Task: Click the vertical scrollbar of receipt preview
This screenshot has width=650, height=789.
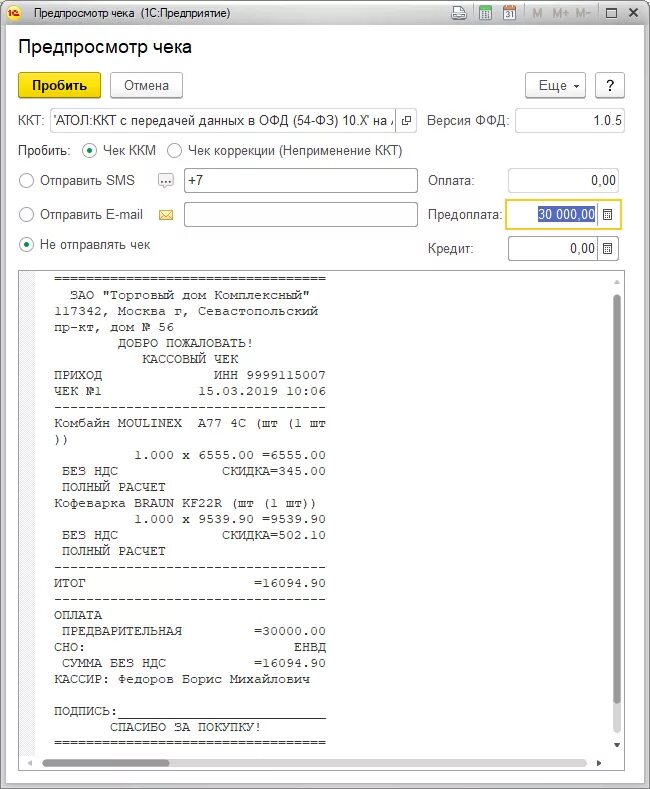Action: (x=617, y=499)
